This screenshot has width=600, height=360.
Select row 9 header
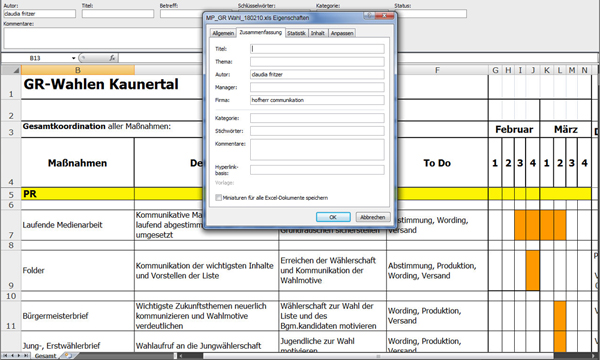pyautogui.click(x=11, y=270)
